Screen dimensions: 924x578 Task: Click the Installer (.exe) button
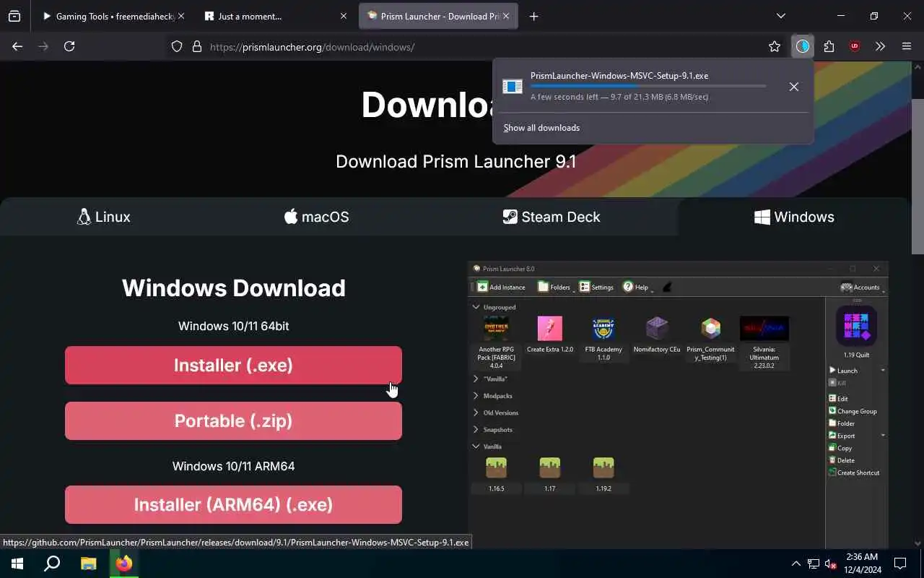[233, 366]
